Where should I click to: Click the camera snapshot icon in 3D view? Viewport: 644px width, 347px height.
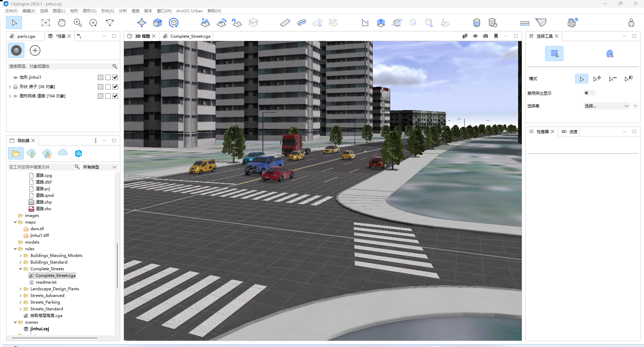486,36
